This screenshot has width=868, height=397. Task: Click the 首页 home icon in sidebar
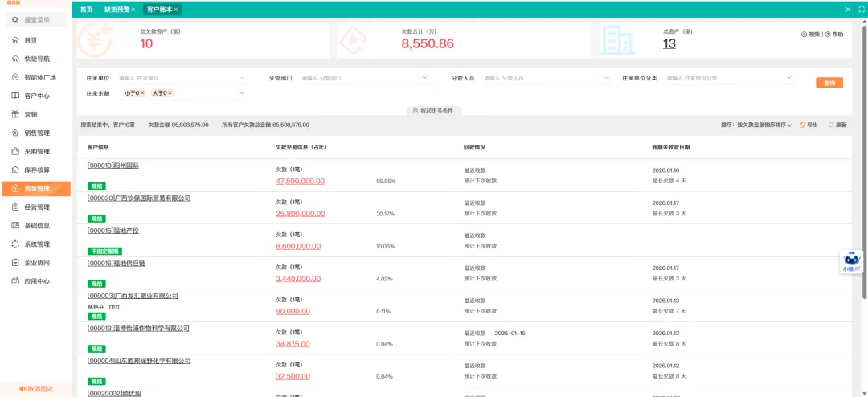[x=15, y=40]
